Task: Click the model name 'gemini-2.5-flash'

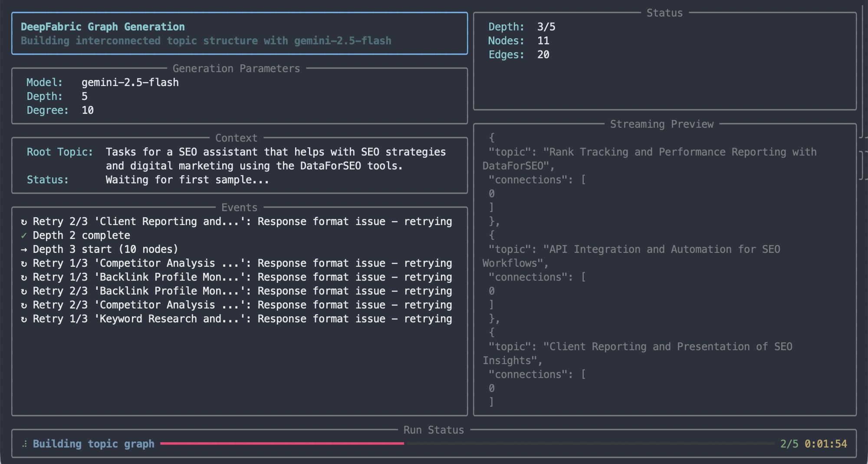Action: click(x=130, y=82)
